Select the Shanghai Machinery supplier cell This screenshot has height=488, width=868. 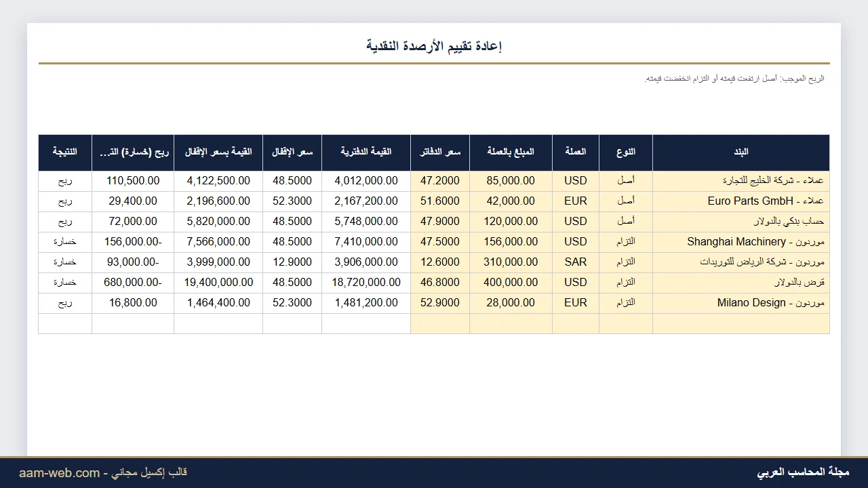click(x=741, y=242)
